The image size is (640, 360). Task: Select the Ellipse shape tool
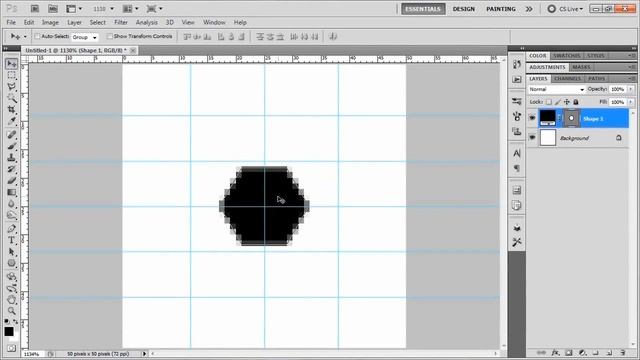pos(11,263)
